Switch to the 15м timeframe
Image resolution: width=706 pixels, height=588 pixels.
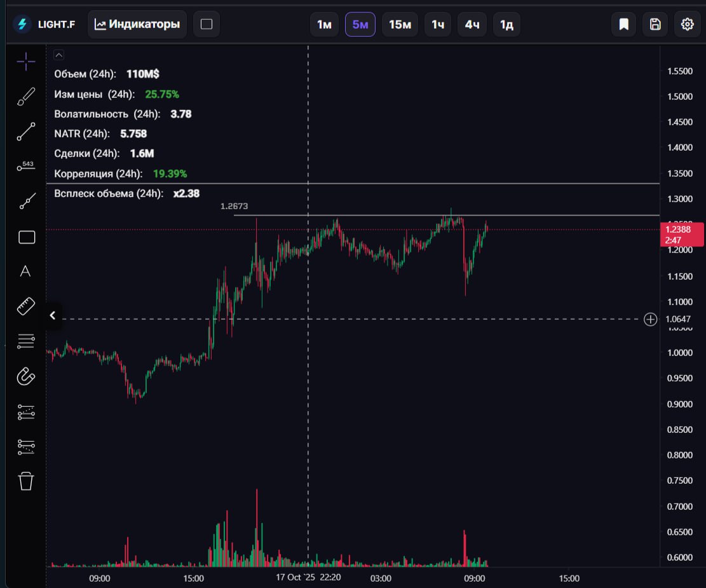click(400, 24)
